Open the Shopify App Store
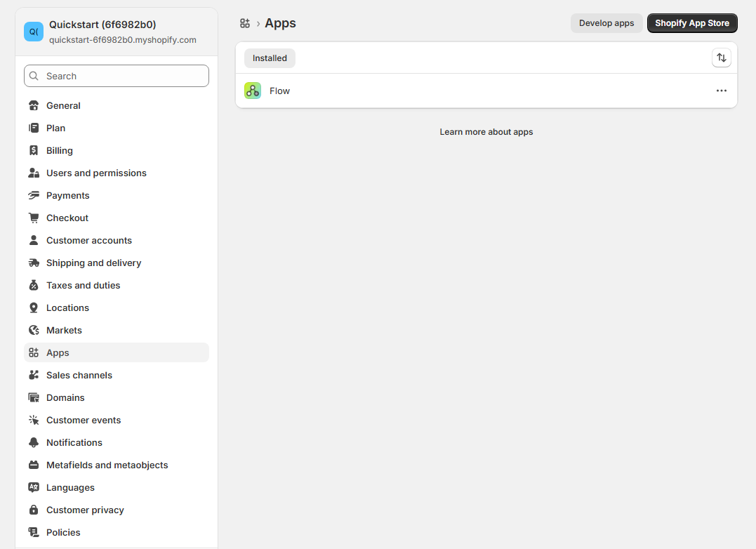The image size is (756, 549). point(692,22)
